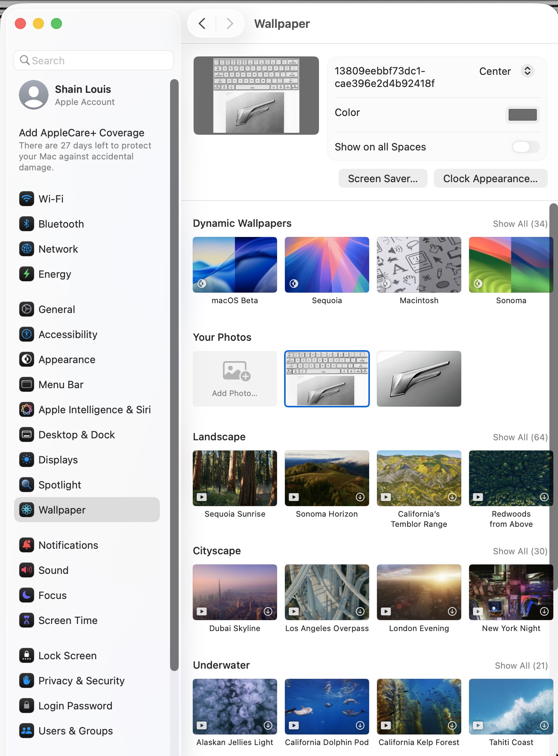The height and width of the screenshot is (756, 558).
Task: Open Wallpaper settings in sidebar
Action: pos(87,510)
